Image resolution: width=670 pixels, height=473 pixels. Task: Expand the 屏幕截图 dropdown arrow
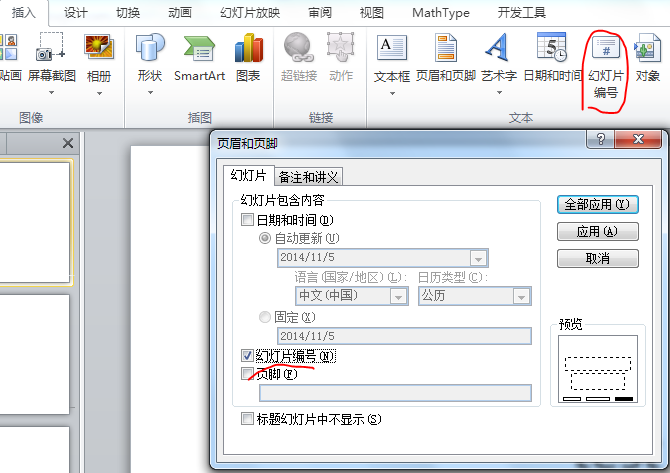coord(51,93)
